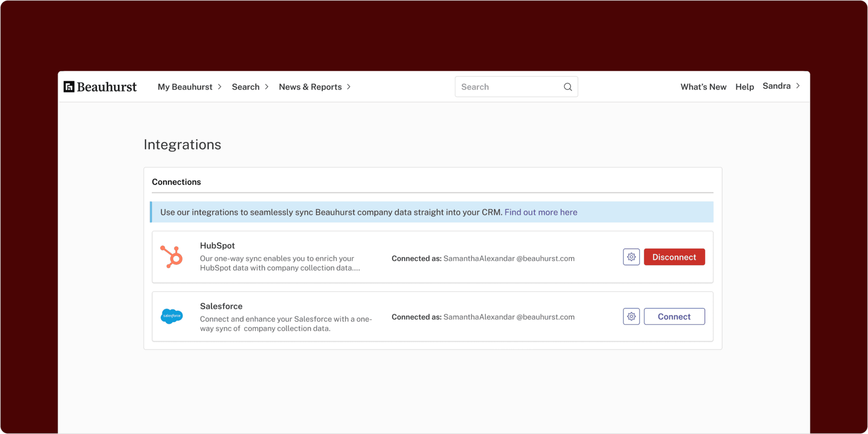Open HubSpot settings gear icon
Screen dimensions: 868x434
631,257
